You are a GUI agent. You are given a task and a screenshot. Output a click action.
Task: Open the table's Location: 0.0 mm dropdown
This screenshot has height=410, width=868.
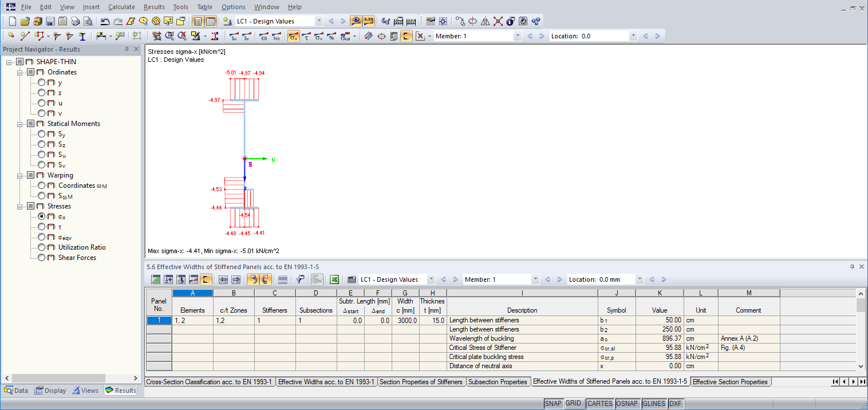tap(639, 279)
